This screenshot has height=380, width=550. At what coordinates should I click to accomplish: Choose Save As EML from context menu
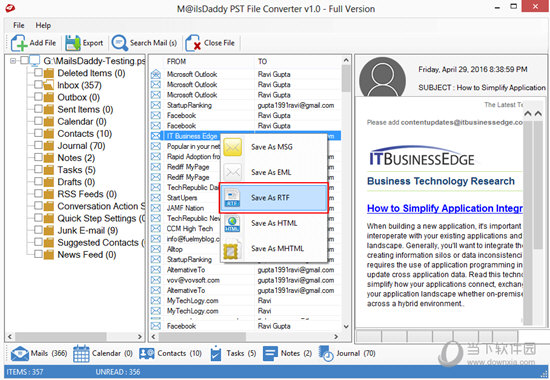pos(274,172)
